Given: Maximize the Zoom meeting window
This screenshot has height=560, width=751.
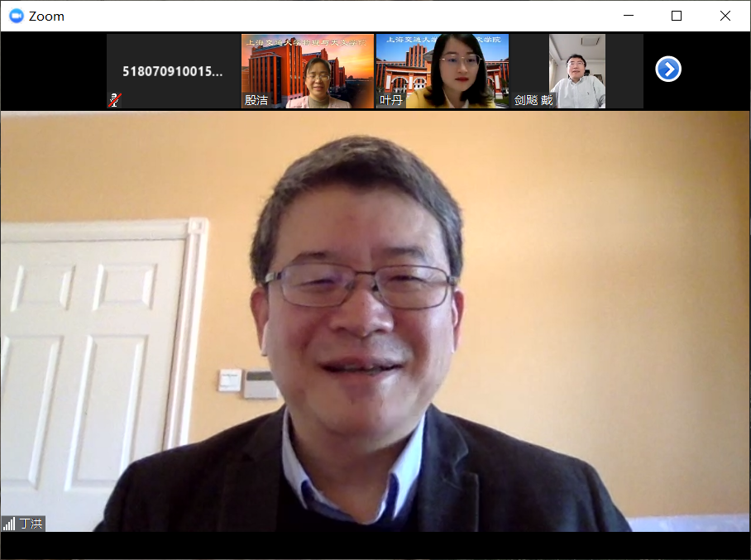Looking at the screenshot, I should tap(677, 16).
